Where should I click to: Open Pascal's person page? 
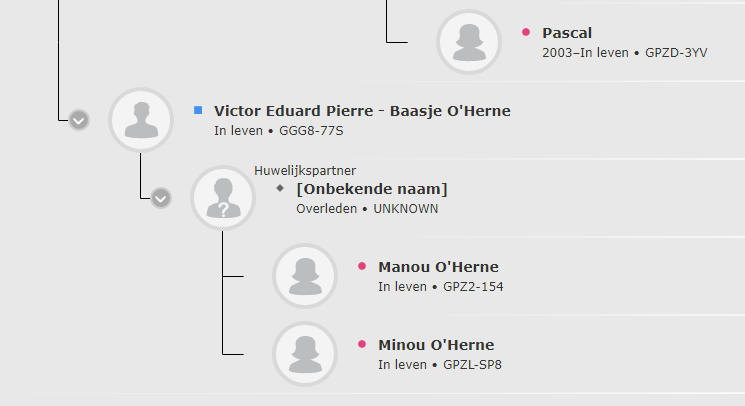pyautogui.click(x=567, y=33)
